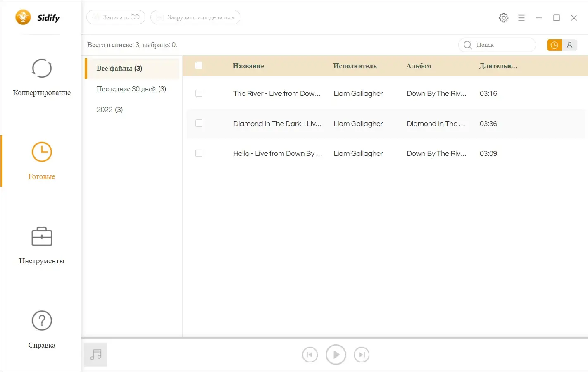Click the Справка label in sidebar
Image resolution: width=588 pixels, height=372 pixels.
coord(42,345)
